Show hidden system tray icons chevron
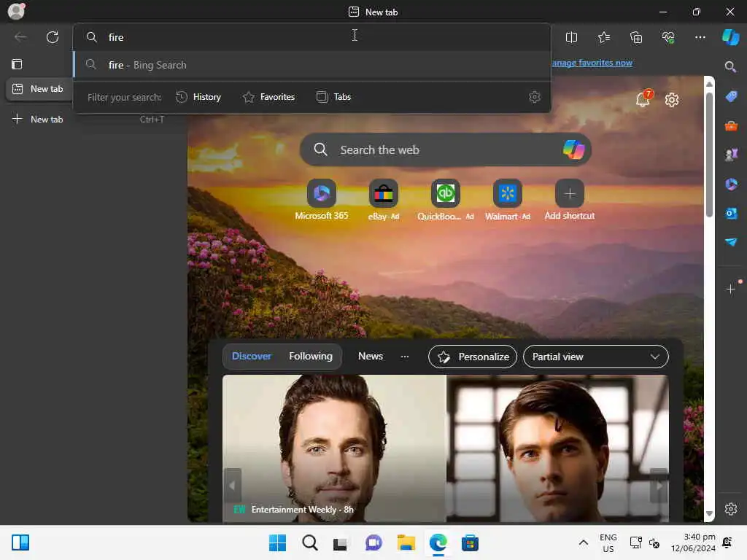747x560 pixels. (583, 542)
